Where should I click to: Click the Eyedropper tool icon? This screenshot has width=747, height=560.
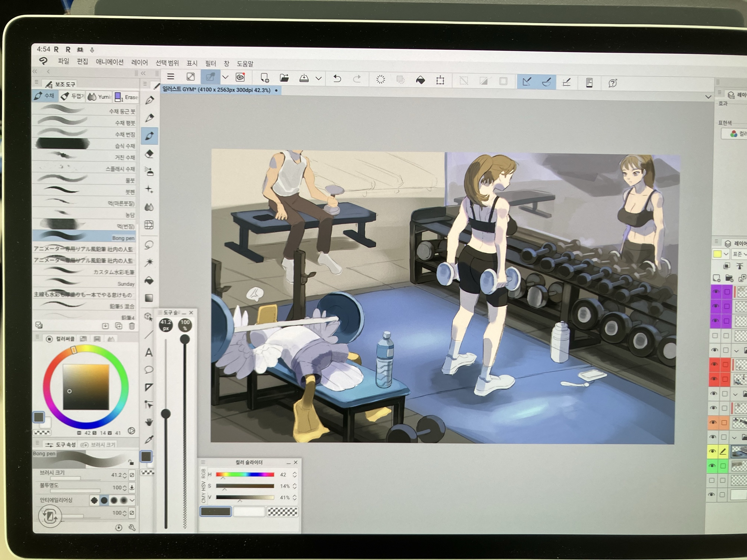149,439
